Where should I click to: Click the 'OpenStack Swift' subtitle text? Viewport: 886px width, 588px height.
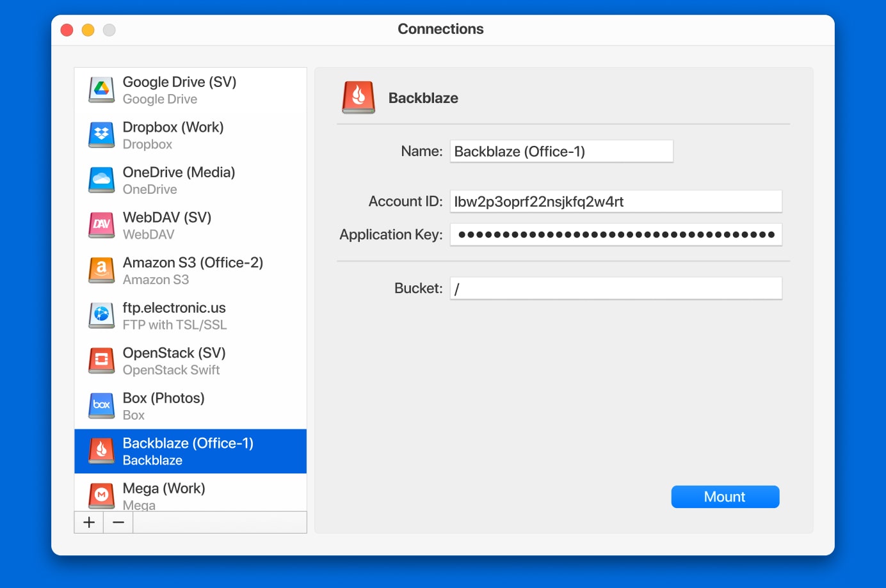(x=171, y=370)
